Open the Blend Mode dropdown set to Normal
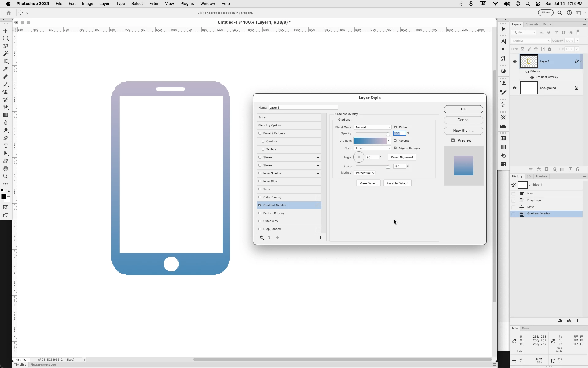 [372, 127]
